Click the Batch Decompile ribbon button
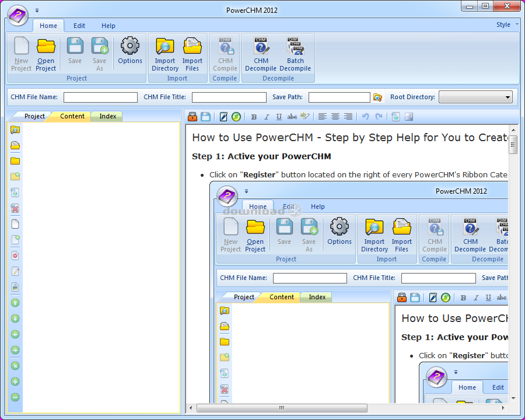The width and height of the screenshot is (525, 420). tap(295, 54)
